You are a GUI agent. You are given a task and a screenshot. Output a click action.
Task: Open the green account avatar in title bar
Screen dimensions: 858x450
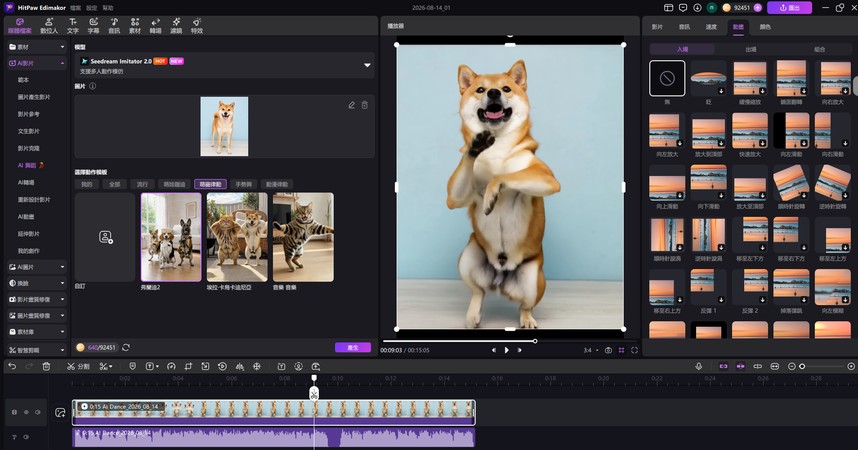[x=712, y=8]
